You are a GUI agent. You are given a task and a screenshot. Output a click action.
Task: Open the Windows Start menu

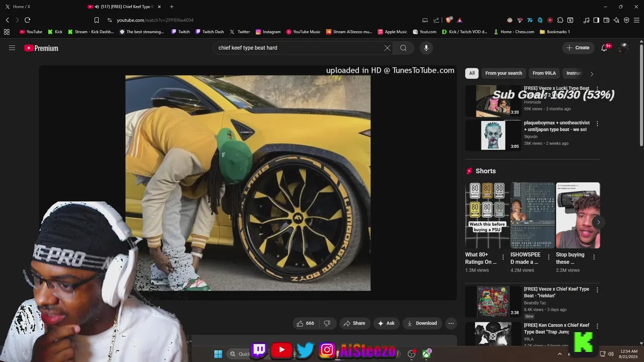218,354
